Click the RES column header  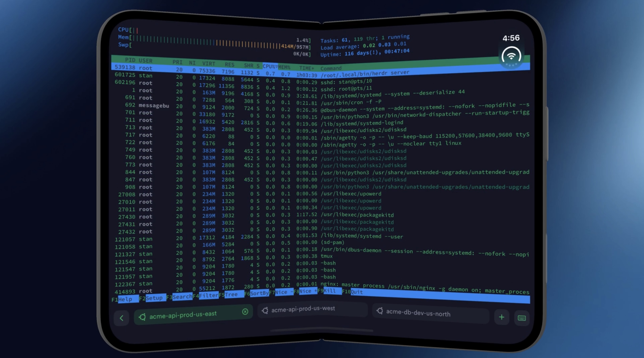tap(229, 64)
